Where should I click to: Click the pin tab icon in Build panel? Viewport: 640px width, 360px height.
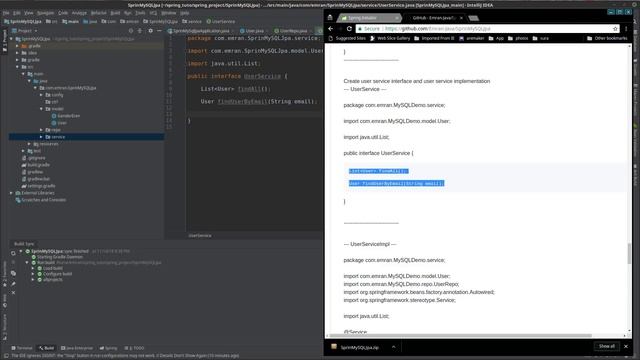pos(13,283)
